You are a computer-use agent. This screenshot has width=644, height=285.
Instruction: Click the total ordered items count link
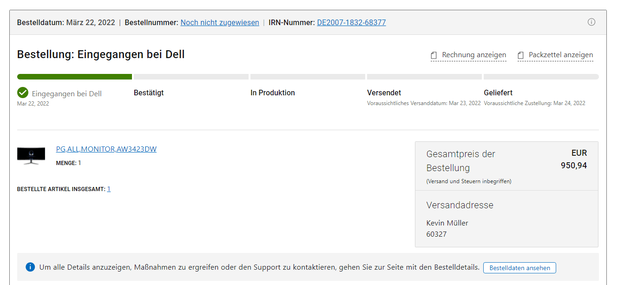point(109,189)
